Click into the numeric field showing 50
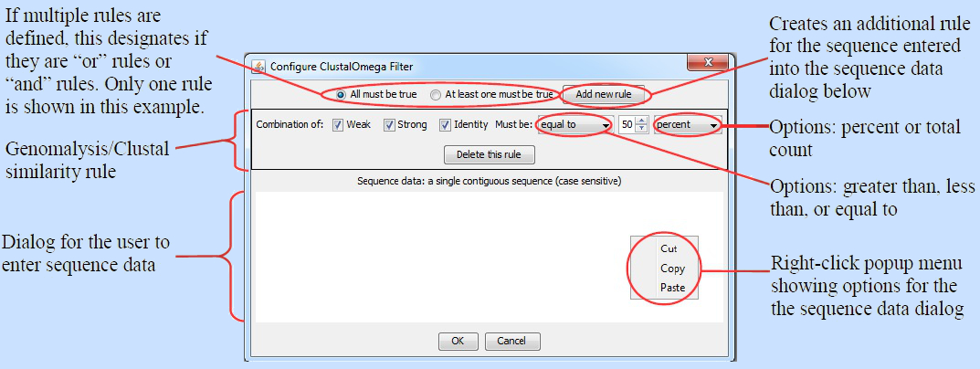980x369 pixels. (x=627, y=125)
